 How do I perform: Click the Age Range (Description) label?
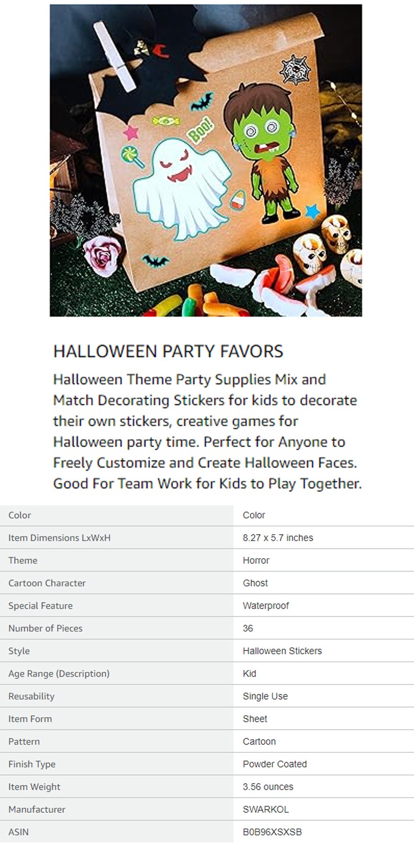click(59, 674)
